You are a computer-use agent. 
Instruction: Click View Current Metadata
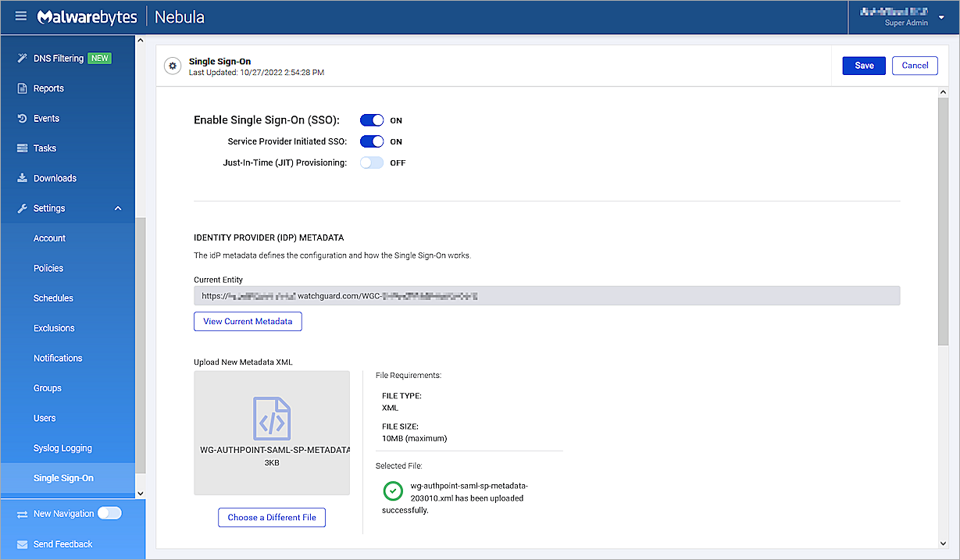[x=248, y=321]
